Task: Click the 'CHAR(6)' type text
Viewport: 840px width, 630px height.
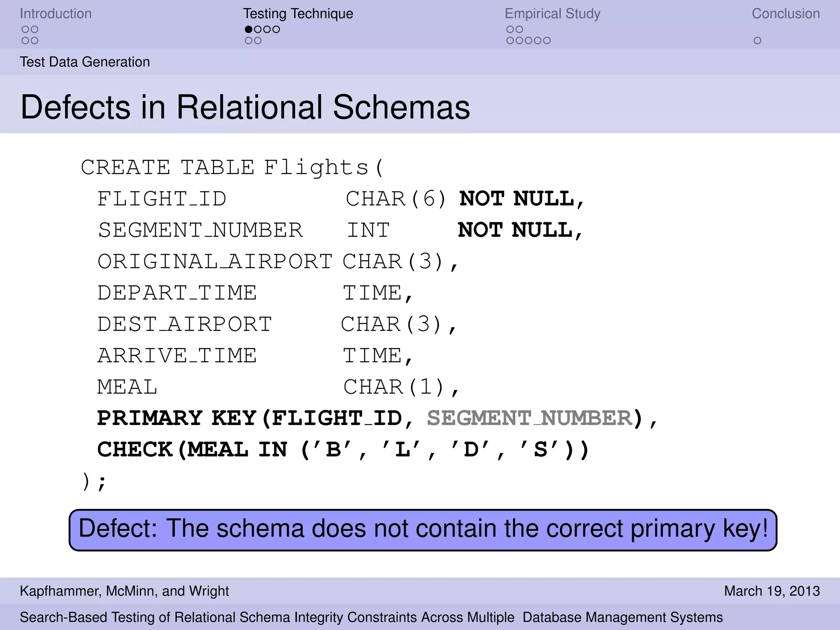Action: tap(396, 199)
